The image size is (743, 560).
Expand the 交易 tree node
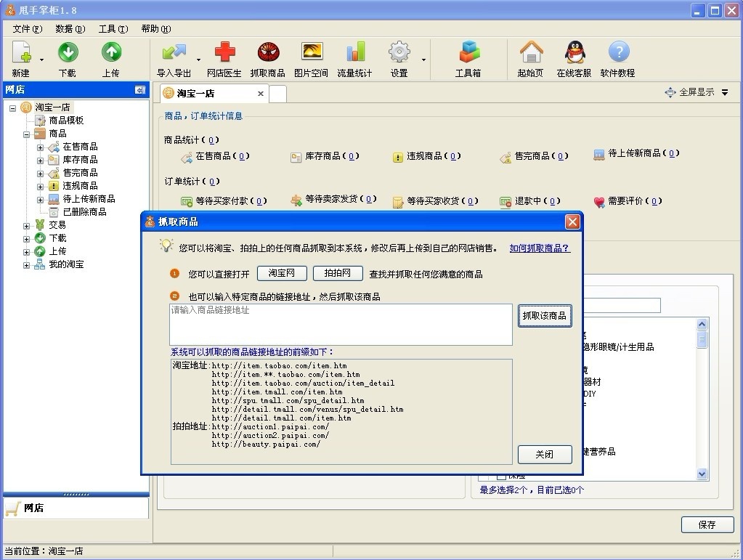[27, 226]
